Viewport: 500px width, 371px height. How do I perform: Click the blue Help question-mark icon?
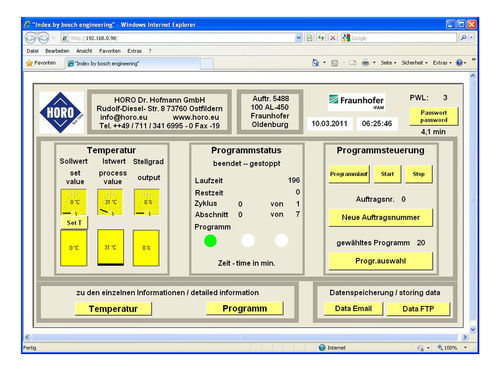pos(459,63)
